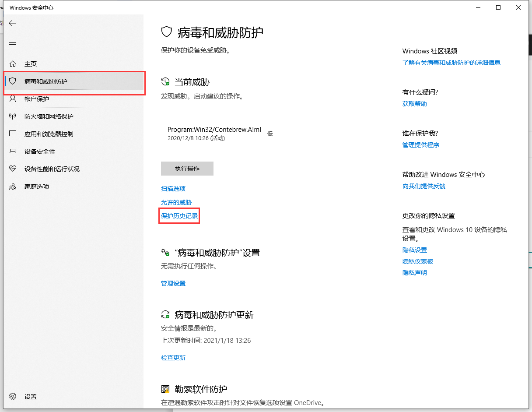Click the 检查更新 link

173,358
